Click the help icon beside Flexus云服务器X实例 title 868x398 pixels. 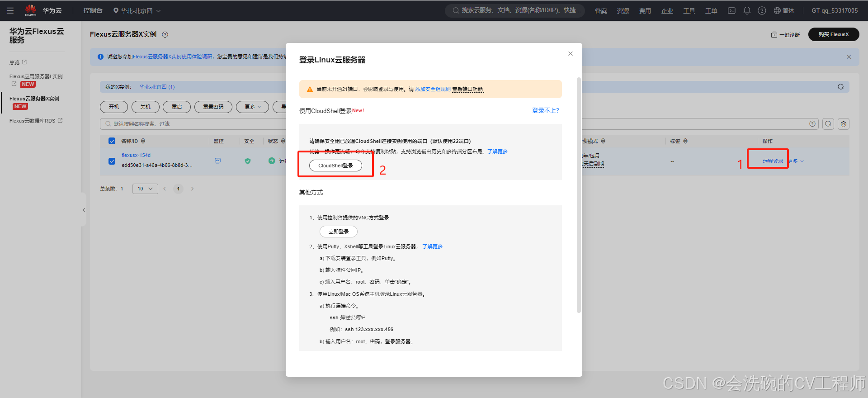[165, 34]
